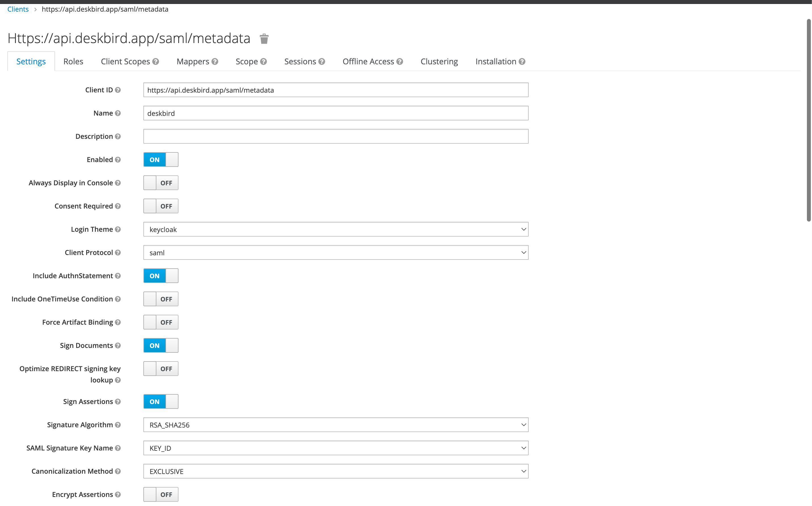Click inside the Description input field
The image size is (812, 506).
(x=335, y=136)
